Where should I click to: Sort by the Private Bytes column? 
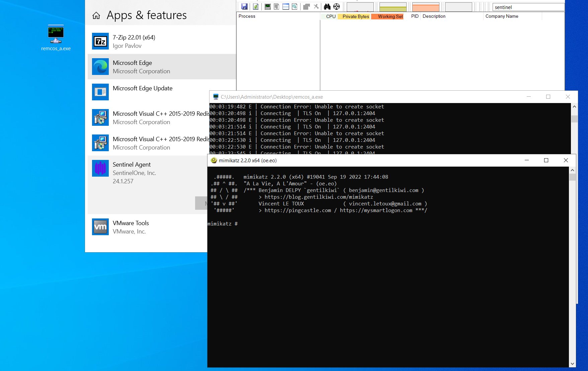click(x=354, y=16)
